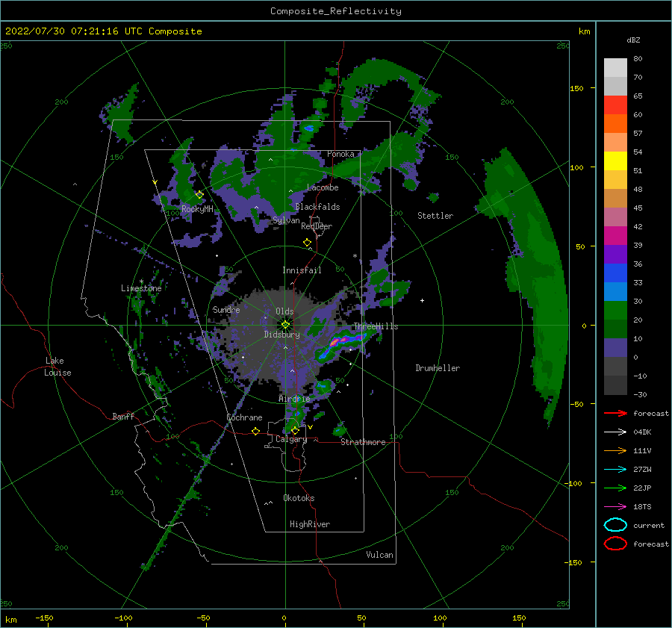The image size is (672, 628).
Task: Click the Blackfalds label
Action: pos(317,207)
